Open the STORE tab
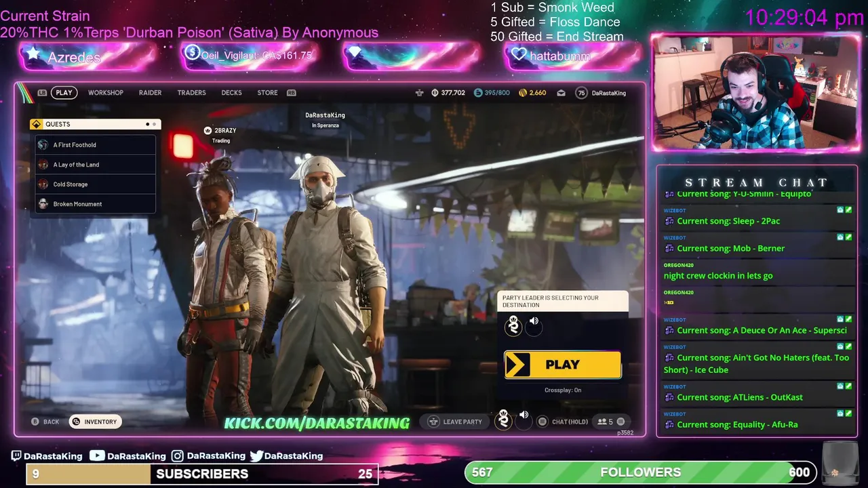Image resolution: width=868 pixels, height=488 pixels. click(267, 93)
